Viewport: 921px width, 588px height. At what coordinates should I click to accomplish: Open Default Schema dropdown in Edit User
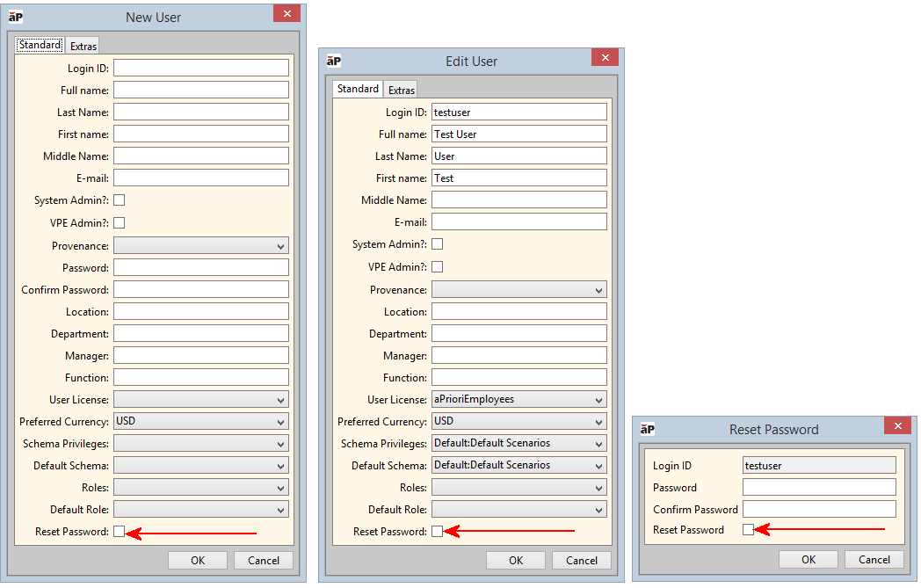(519, 465)
